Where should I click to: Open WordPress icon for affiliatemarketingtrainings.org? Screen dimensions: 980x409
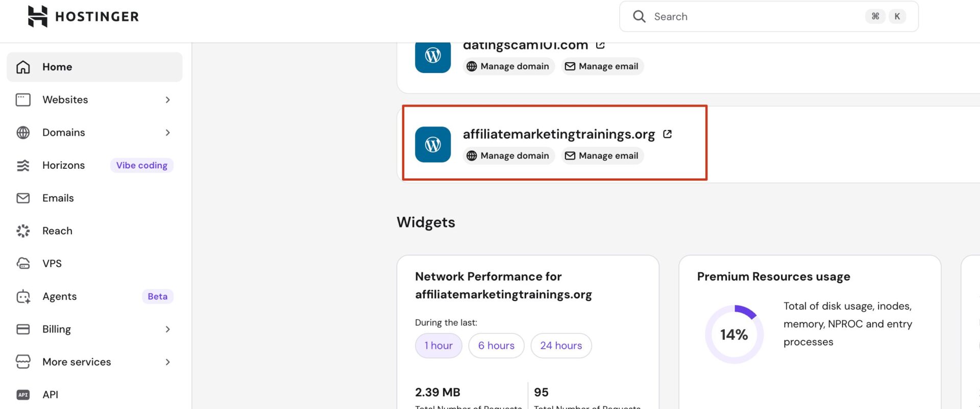(x=432, y=144)
